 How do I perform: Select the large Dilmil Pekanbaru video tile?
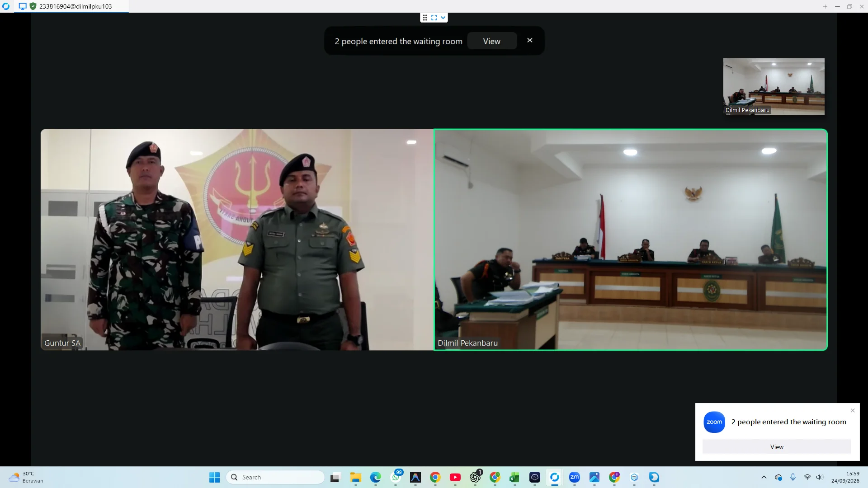pos(631,239)
